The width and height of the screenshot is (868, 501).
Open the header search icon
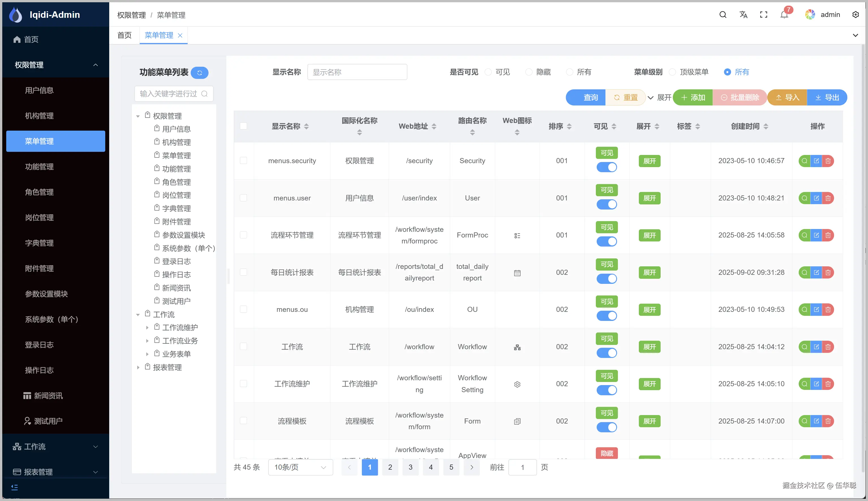723,14
